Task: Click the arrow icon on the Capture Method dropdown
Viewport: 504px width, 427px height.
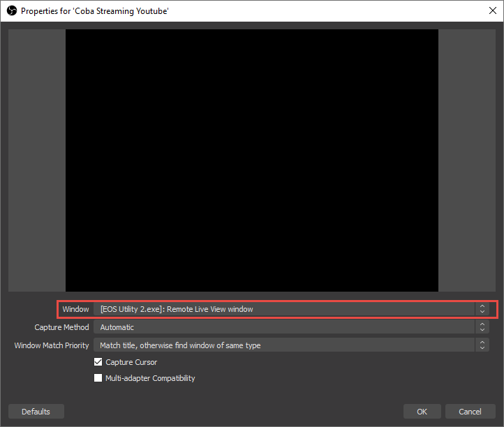Action: [482, 327]
